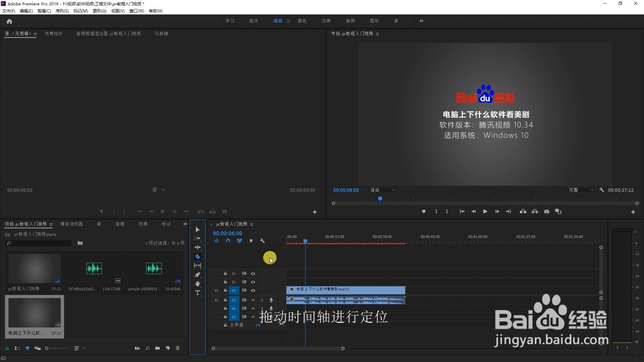Select the Selection arrow tool
644x362 pixels.
[x=197, y=230]
